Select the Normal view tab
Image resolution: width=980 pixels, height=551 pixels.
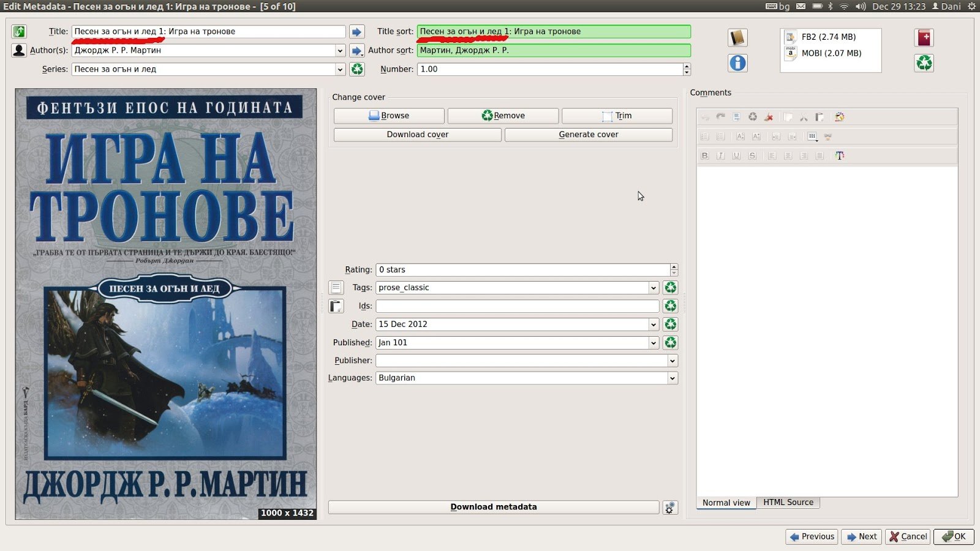(x=726, y=503)
